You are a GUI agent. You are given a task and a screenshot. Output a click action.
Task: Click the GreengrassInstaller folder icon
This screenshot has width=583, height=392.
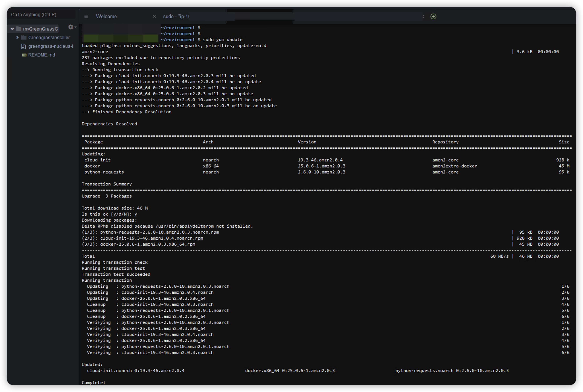(24, 37)
